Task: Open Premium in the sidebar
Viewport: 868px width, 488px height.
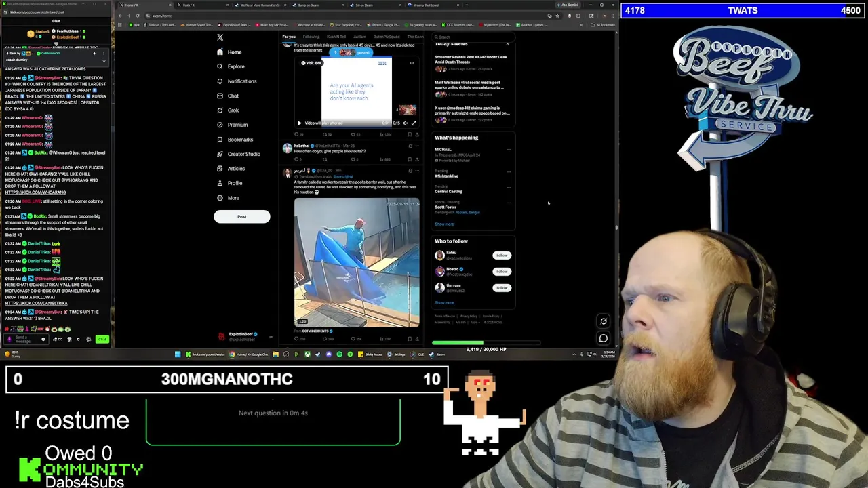Action: (232, 125)
